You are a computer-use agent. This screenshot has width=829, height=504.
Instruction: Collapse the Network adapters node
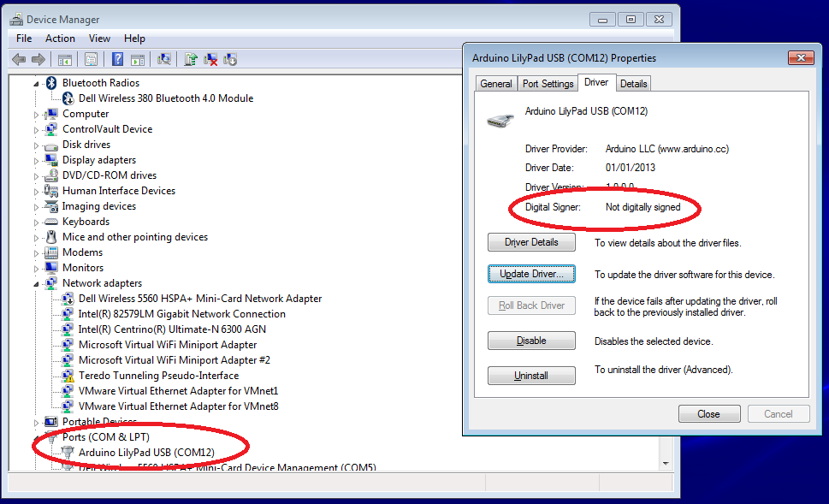(x=36, y=284)
